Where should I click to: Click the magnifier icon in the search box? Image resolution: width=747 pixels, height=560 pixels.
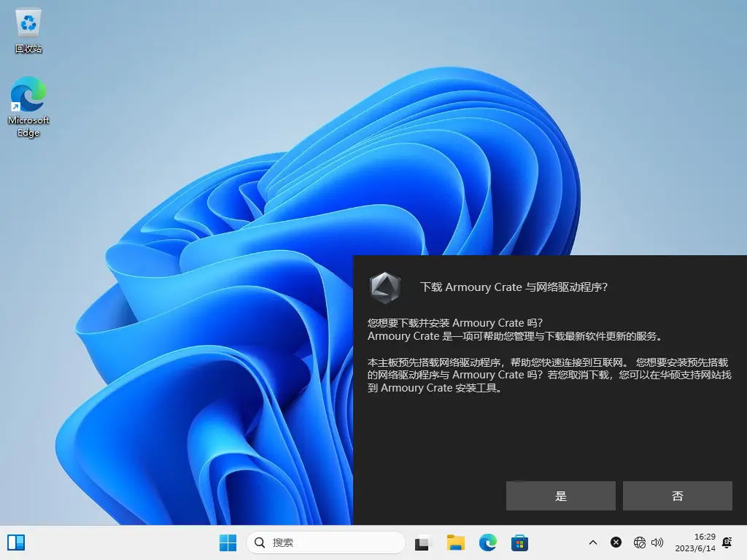tap(260, 542)
